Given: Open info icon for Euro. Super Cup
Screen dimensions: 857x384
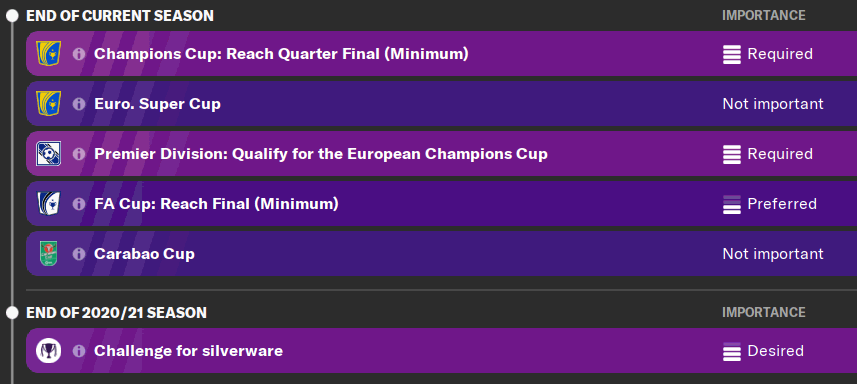Looking at the screenshot, I should click(79, 104).
